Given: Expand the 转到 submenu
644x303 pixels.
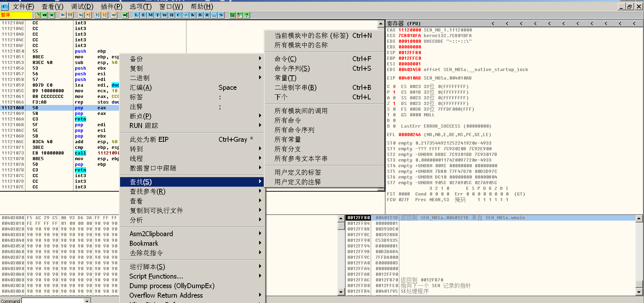Looking at the screenshot, I should point(192,149).
